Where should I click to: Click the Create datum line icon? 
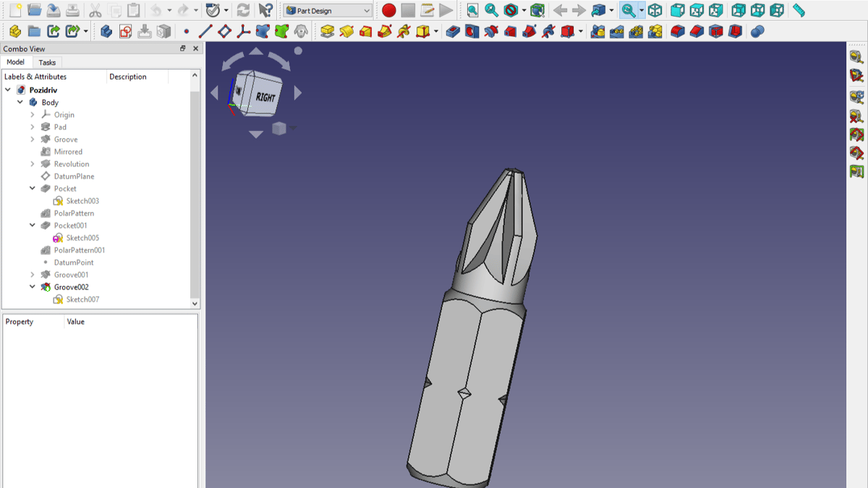pos(205,32)
